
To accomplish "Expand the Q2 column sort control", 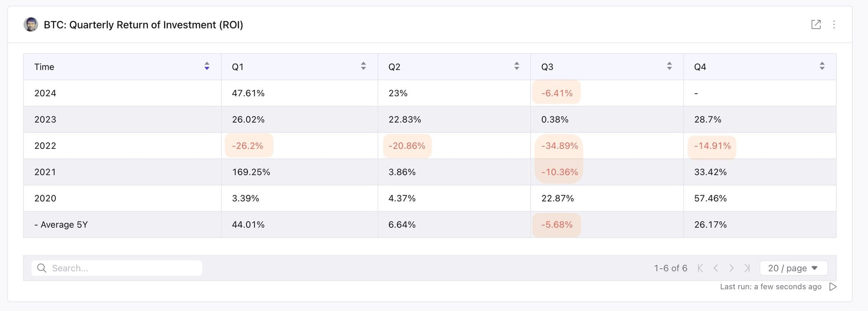I will [x=516, y=66].
